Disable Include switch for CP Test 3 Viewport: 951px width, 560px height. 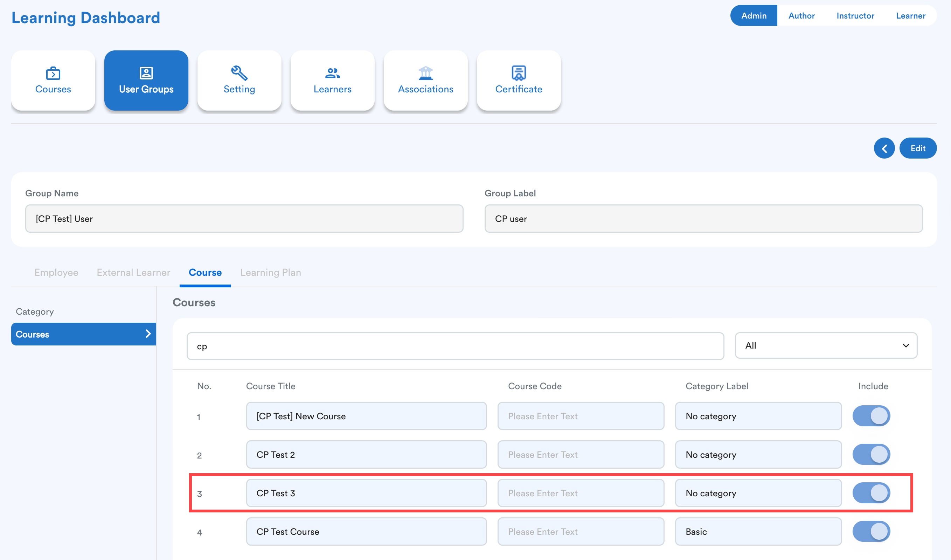[x=871, y=493]
